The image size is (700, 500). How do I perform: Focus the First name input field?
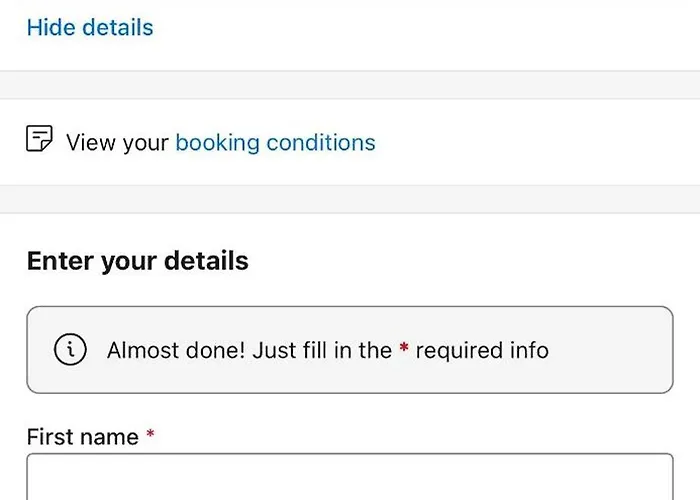coord(350,478)
